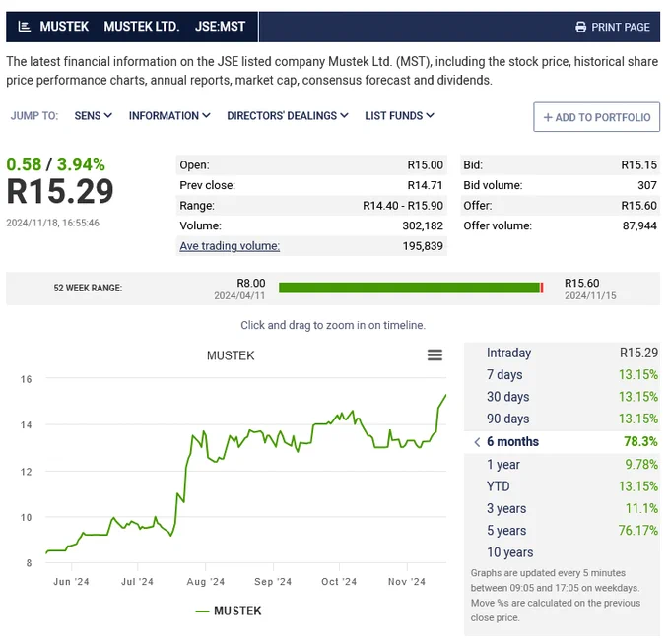Screen dimensions: 670x644
Task: Select the 5 years period
Action: [562, 531]
